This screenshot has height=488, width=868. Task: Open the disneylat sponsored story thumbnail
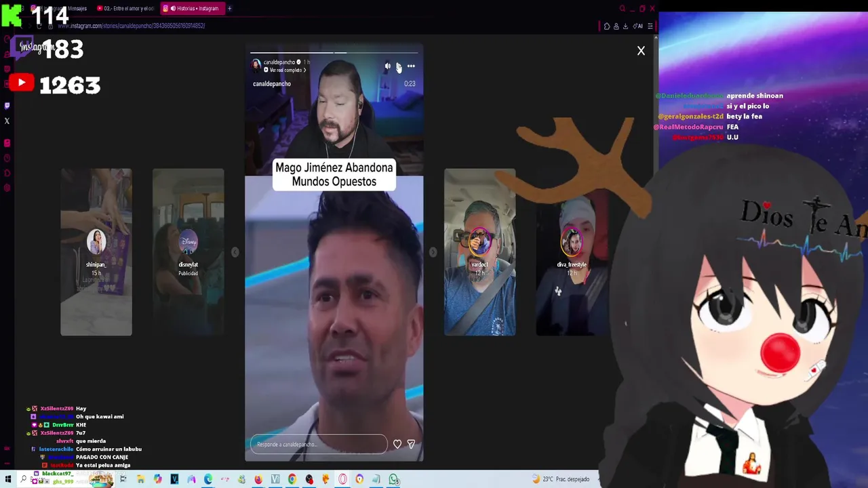pos(188,252)
